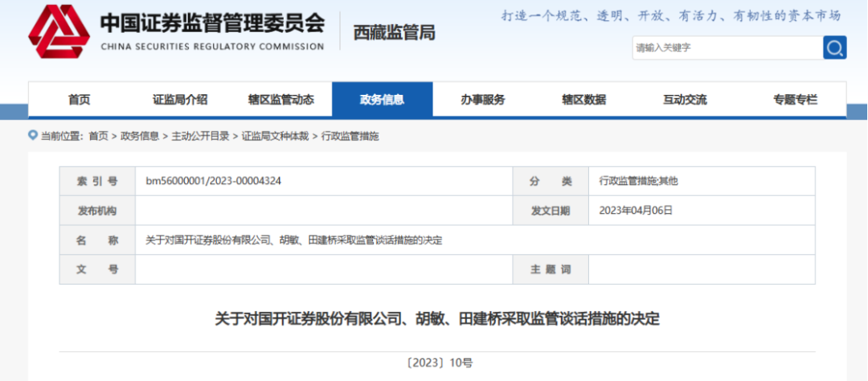
Task: Open the 互动交流 tab
Action: (x=685, y=100)
